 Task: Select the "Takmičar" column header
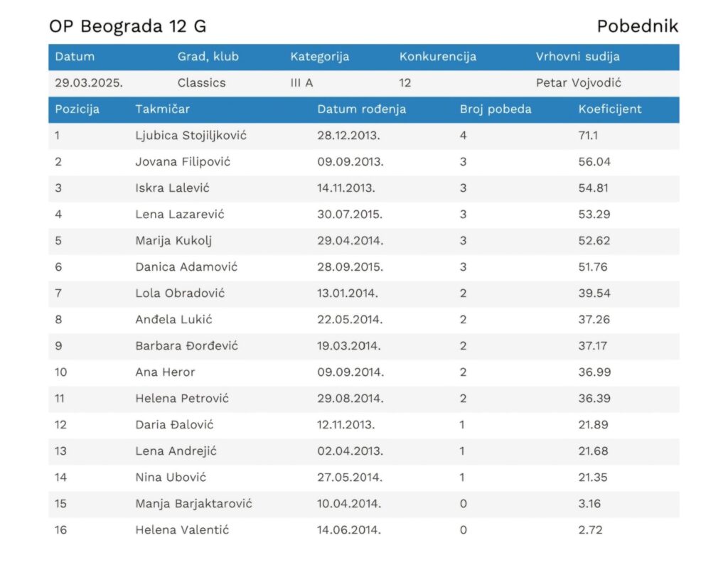coord(162,109)
